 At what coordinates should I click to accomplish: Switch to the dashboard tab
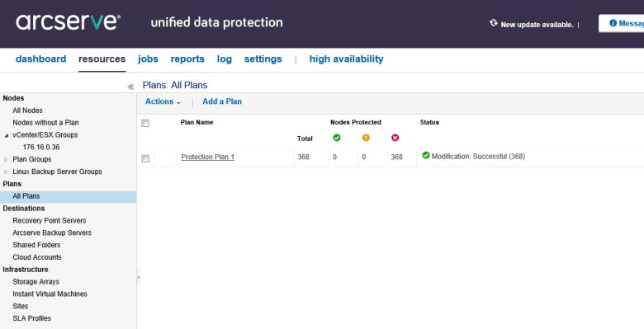coord(40,59)
